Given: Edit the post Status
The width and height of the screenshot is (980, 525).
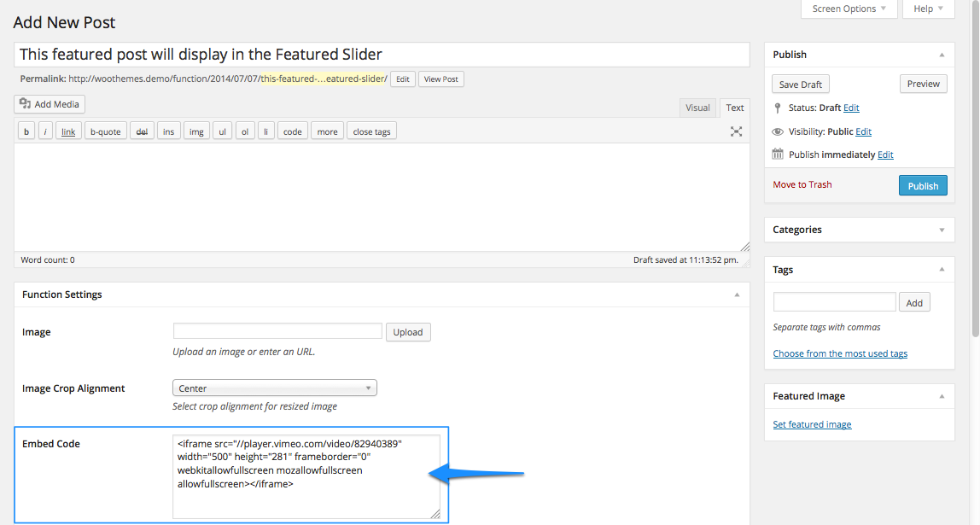Looking at the screenshot, I should coord(851,108).
